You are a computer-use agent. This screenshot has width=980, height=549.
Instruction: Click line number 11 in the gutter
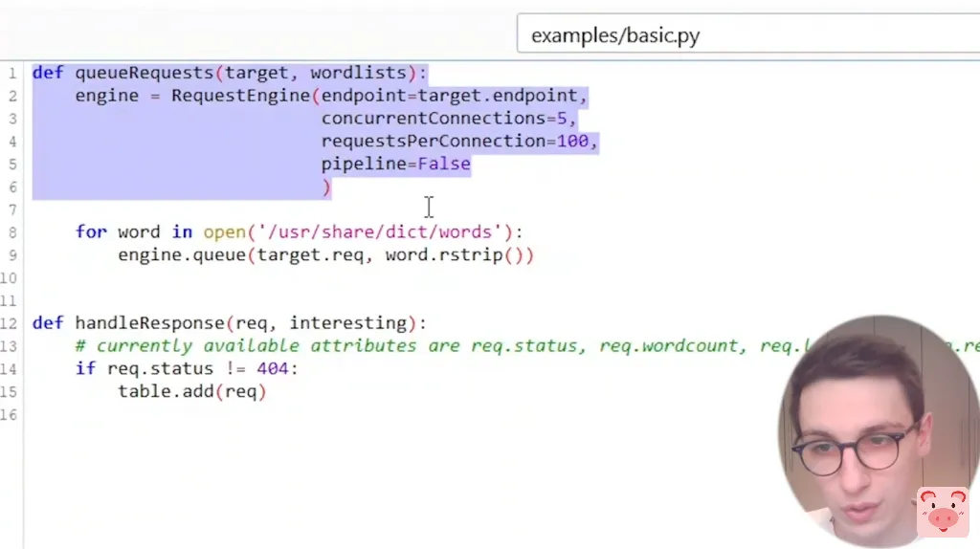click(x=8, y=301)
